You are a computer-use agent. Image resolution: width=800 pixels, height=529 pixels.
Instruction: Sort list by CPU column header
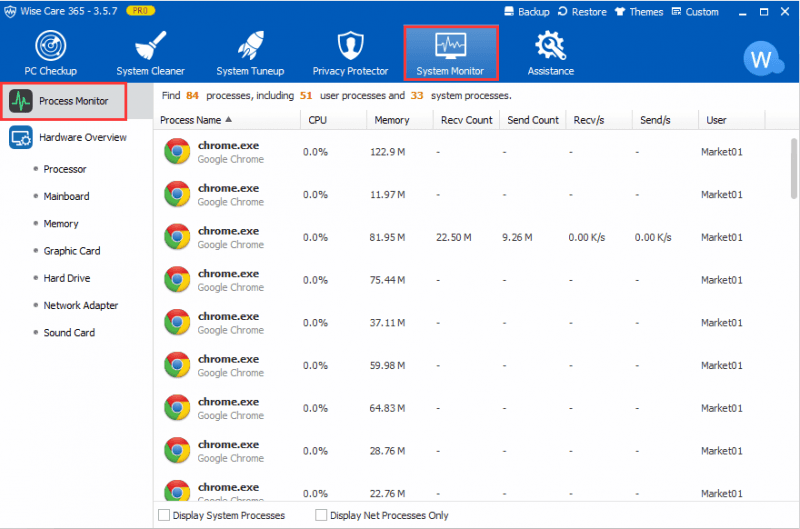[318, 120]
